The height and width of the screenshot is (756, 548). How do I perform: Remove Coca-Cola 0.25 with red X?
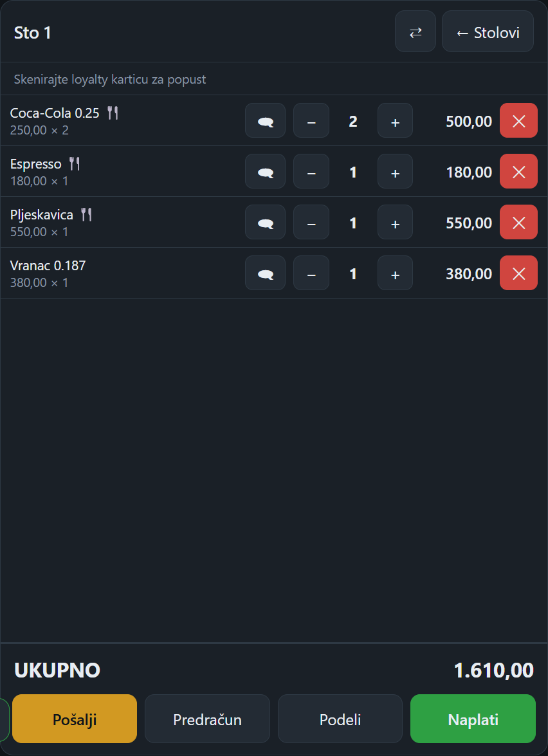coord(518,120)
